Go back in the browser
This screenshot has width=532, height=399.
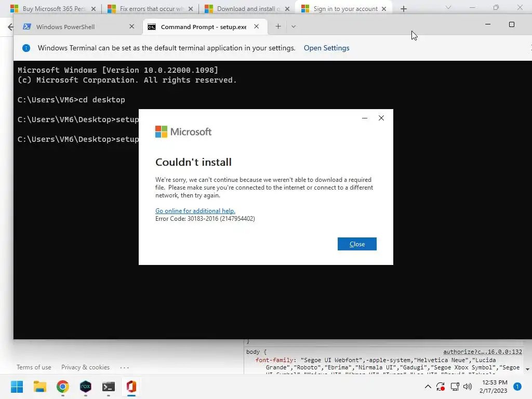(10, 27)
